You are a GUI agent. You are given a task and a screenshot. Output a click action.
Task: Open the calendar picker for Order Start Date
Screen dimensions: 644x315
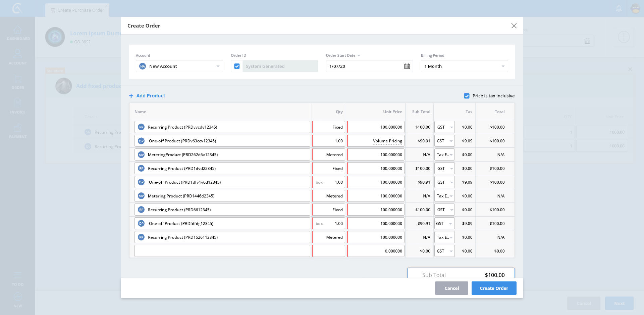(407, 66)
